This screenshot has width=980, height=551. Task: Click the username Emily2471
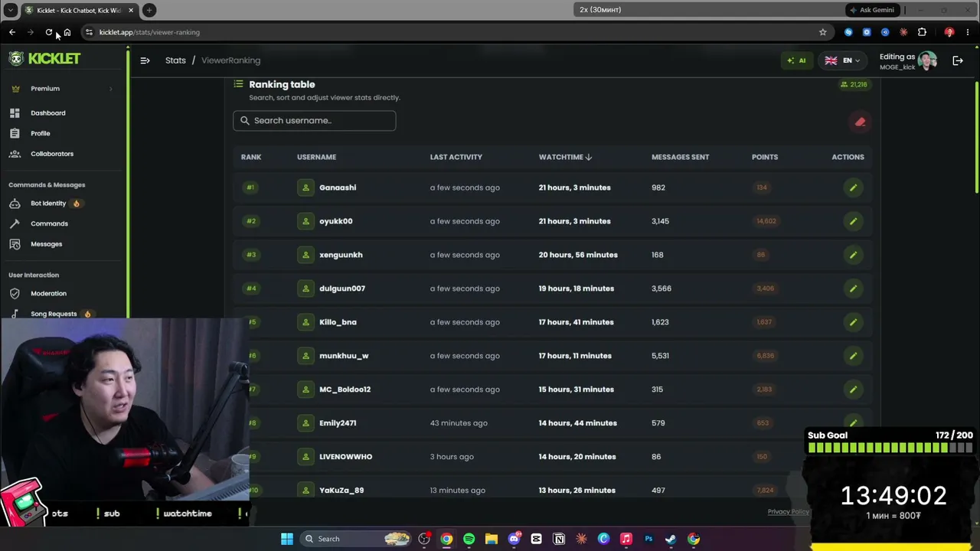point(338,423)
